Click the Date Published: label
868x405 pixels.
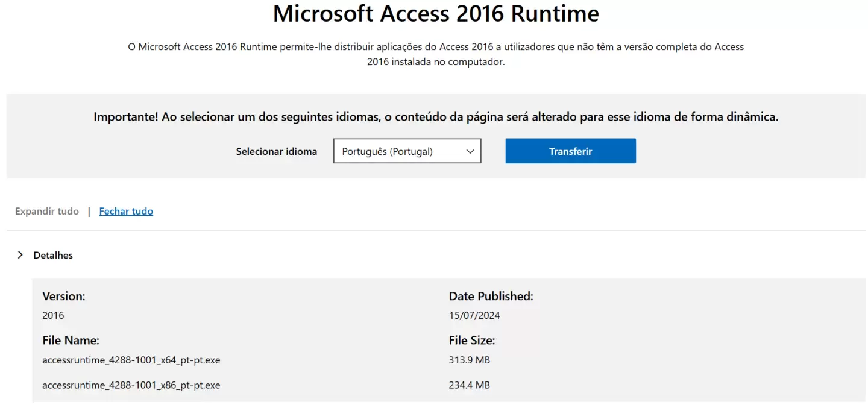[x=491, y=296]
